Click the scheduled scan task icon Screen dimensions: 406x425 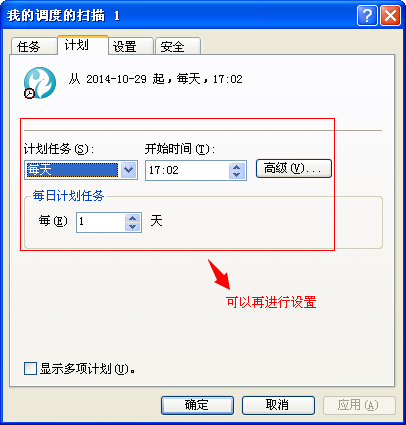pyautogui.click(x=40, y=83)
